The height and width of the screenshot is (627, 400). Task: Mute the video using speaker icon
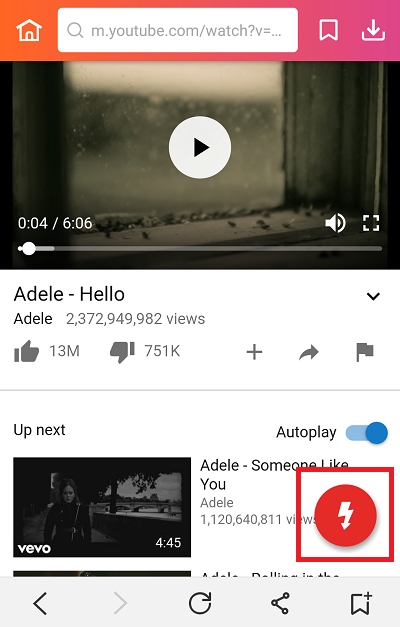tap(335, 223)
